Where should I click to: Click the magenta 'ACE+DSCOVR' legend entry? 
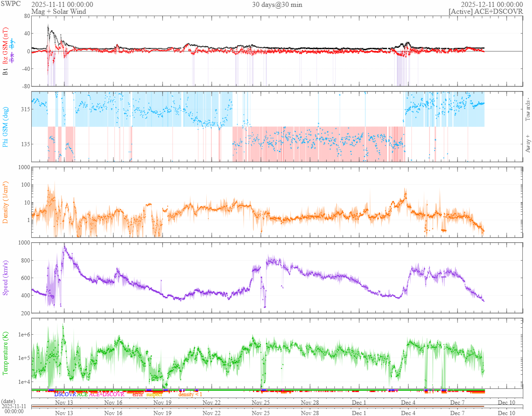click(107, 394)
